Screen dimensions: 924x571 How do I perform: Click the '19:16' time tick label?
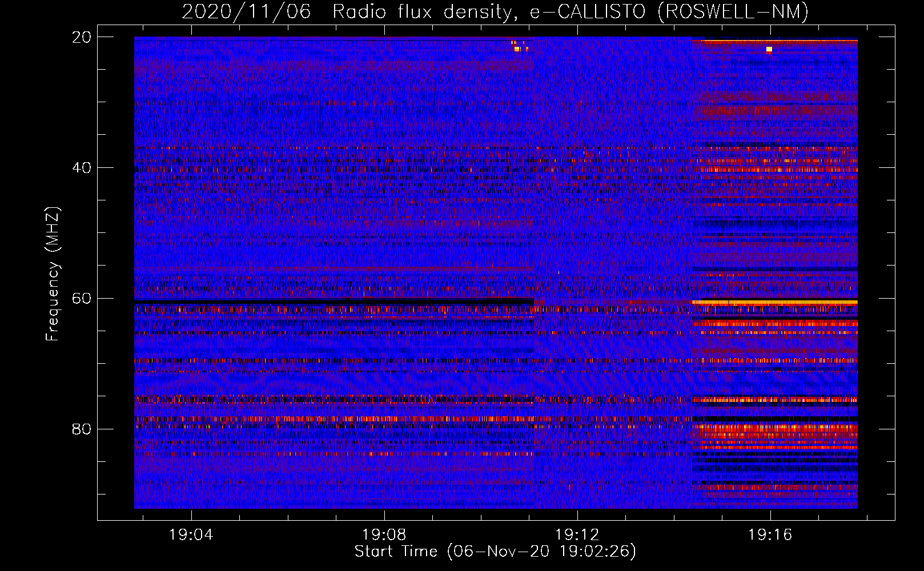tap(770, 534)
